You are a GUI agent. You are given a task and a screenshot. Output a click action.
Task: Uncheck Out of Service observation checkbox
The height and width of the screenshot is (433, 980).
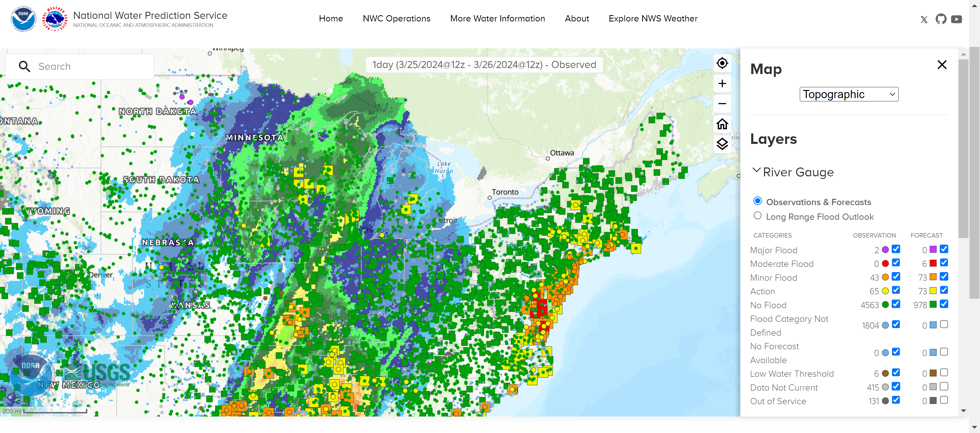coord(896,400)
